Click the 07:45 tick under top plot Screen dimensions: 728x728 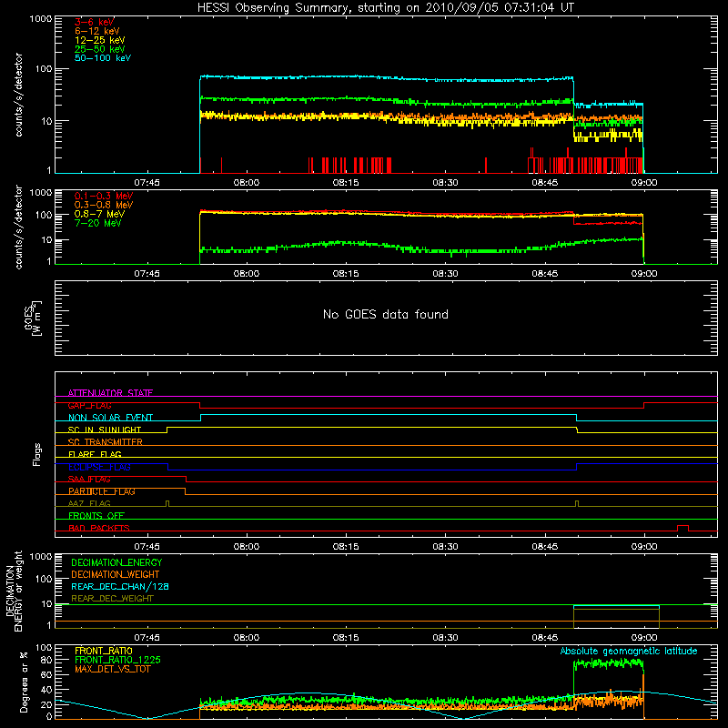coord(147,183)
